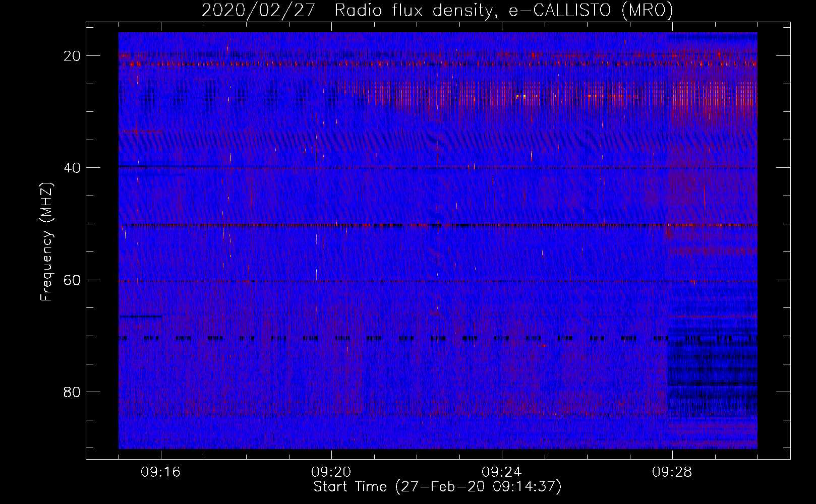
Task: Click the plot title mentioning e-CALLISTO (MRO)
Action: [437, 10]
